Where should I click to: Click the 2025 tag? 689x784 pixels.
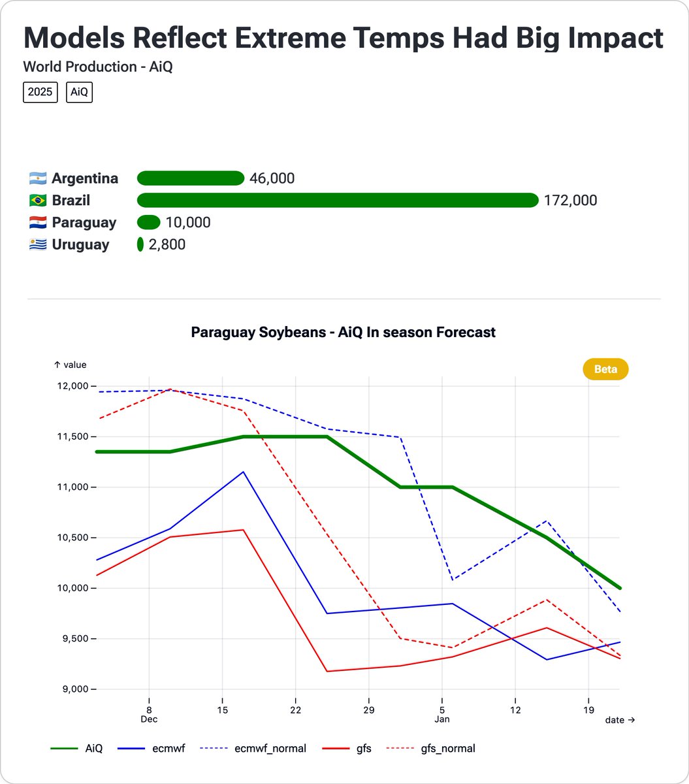[40, 93]
